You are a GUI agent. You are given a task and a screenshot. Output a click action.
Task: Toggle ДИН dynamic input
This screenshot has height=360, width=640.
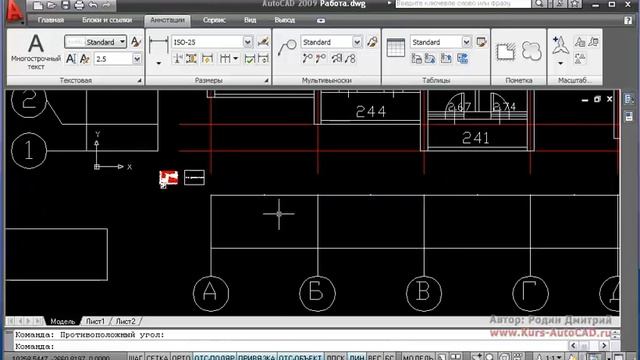click(357, 358)
